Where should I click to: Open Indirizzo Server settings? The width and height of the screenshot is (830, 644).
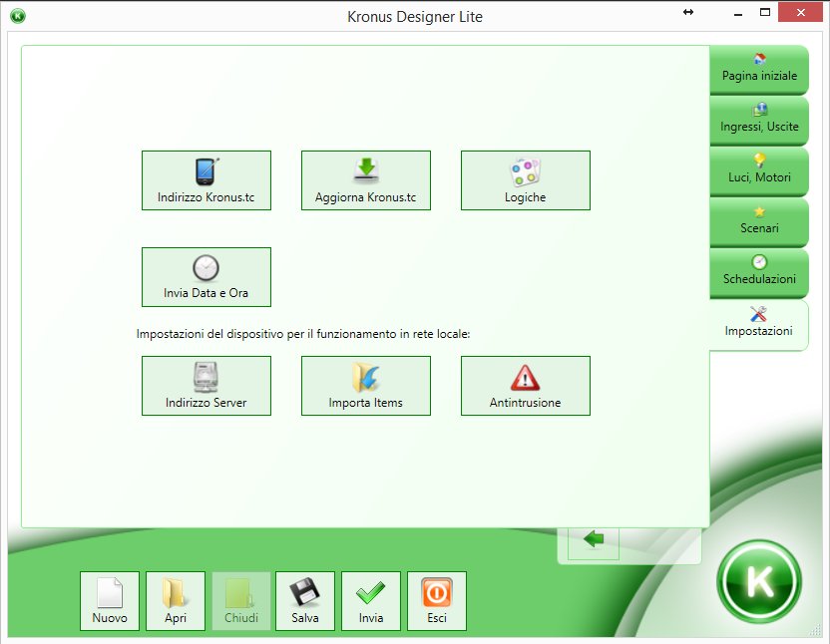point(207,386)
